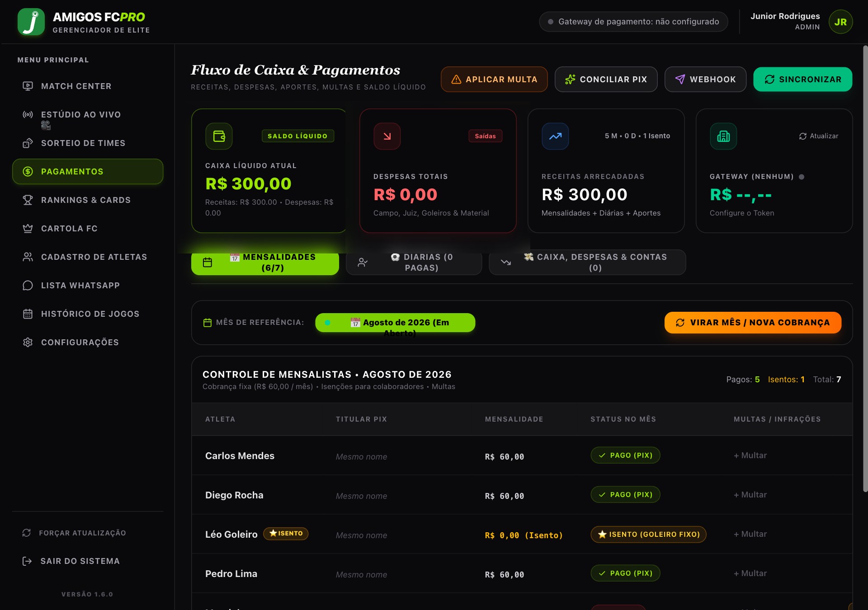Click Virar Mês / Nova Cobrança
Screen dimensions: 868x610
click(x=753, y=323)
